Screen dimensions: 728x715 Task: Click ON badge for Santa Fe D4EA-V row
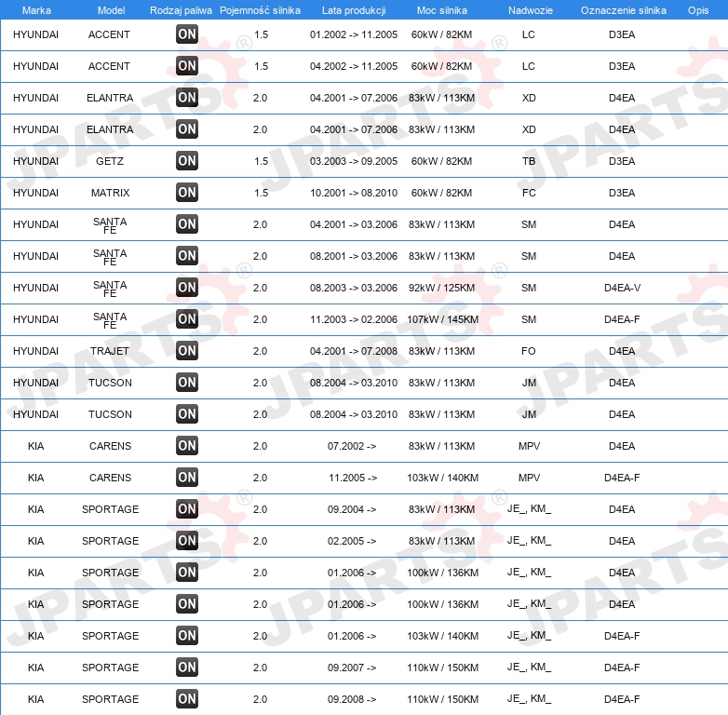coord(187,288)
